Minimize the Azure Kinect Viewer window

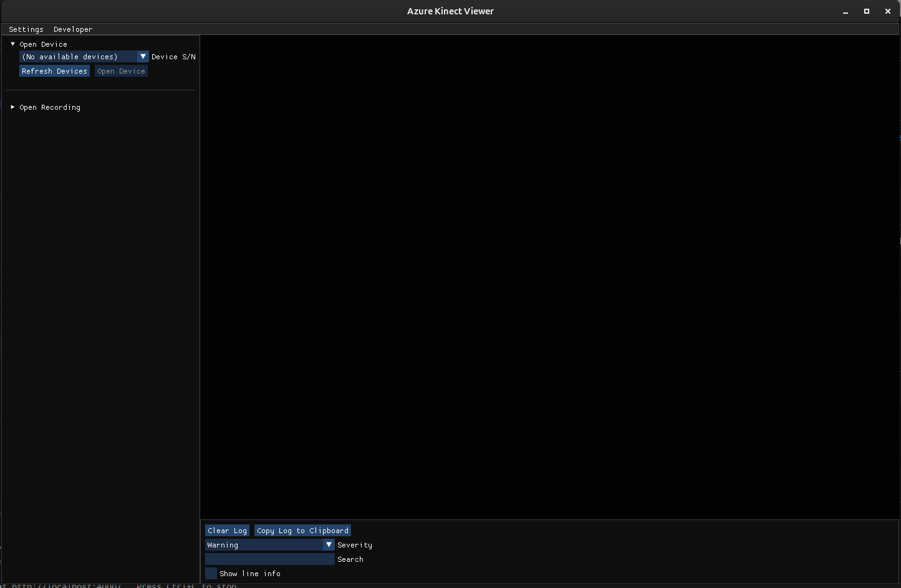coord(846,11)
